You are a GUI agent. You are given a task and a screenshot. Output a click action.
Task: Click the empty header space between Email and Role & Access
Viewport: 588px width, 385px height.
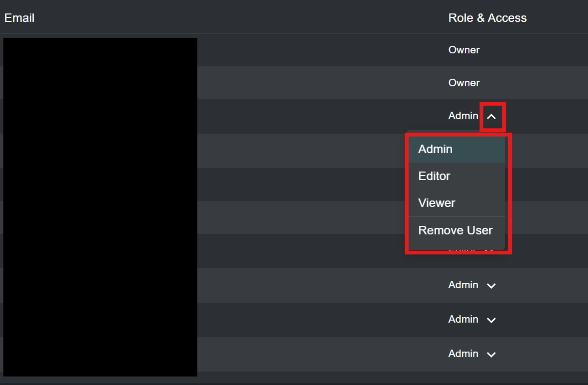click(239, 18)
